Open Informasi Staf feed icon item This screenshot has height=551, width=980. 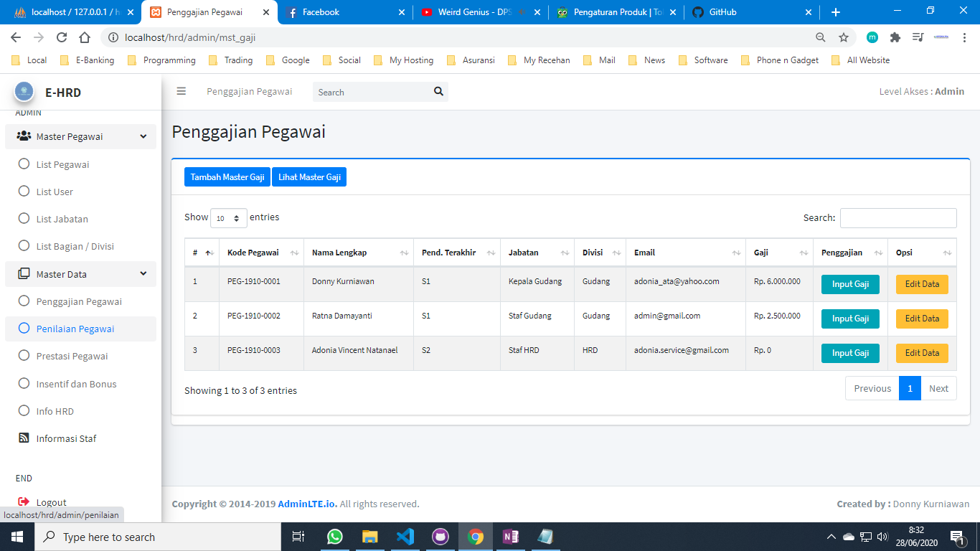[x=24, y=438]
